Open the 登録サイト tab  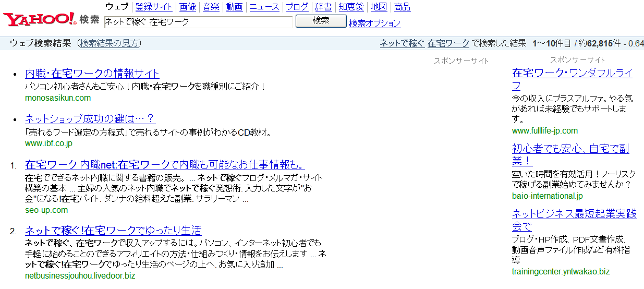154,7
